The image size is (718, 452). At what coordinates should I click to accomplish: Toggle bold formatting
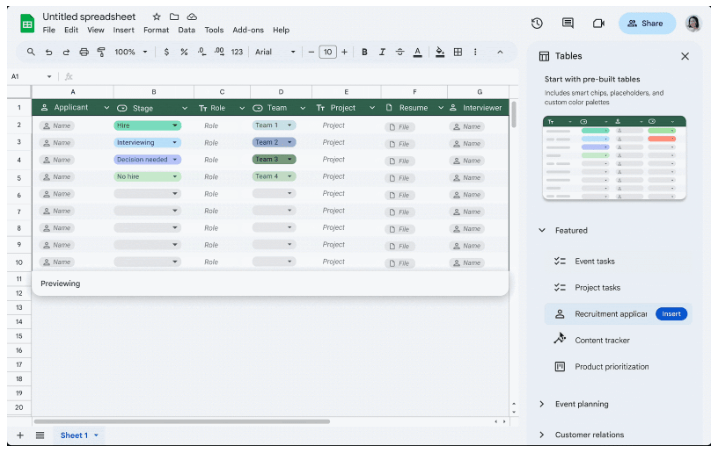pos(364,52)
